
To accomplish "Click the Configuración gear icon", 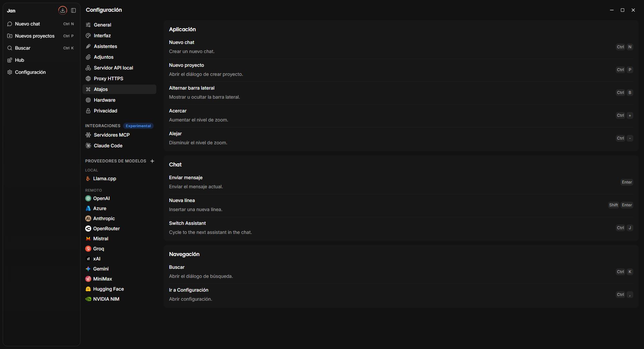I will click(10, 72).
